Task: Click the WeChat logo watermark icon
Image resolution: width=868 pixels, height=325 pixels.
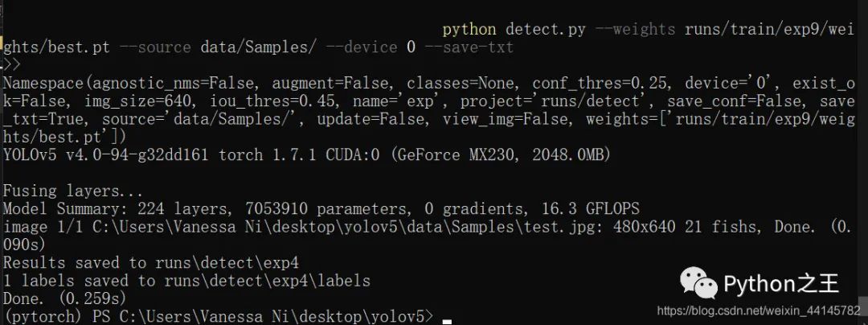Action: tap(698, 282)
